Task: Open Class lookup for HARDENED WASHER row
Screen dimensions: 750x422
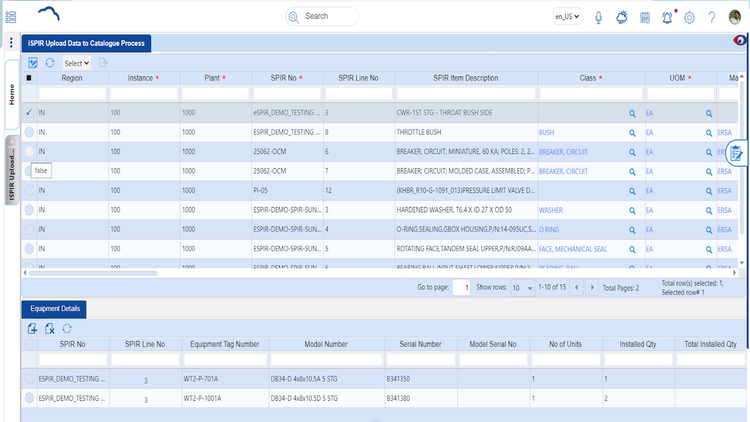Action: 632,211
